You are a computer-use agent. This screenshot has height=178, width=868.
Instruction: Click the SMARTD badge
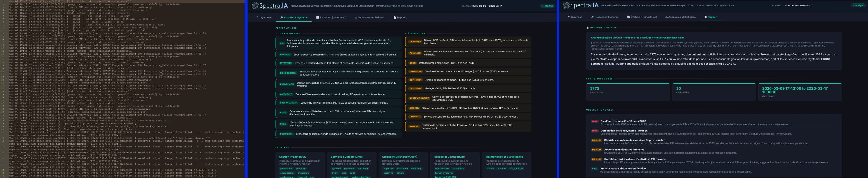point(414,108)
